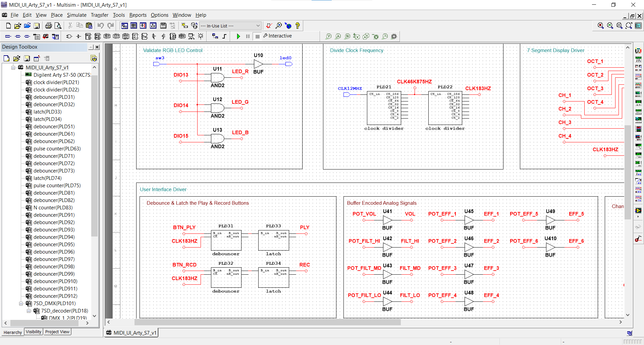Toggle the Spreadsheet view icon
This screenshot has width=644, height=345.
click(x=133, y=26)
